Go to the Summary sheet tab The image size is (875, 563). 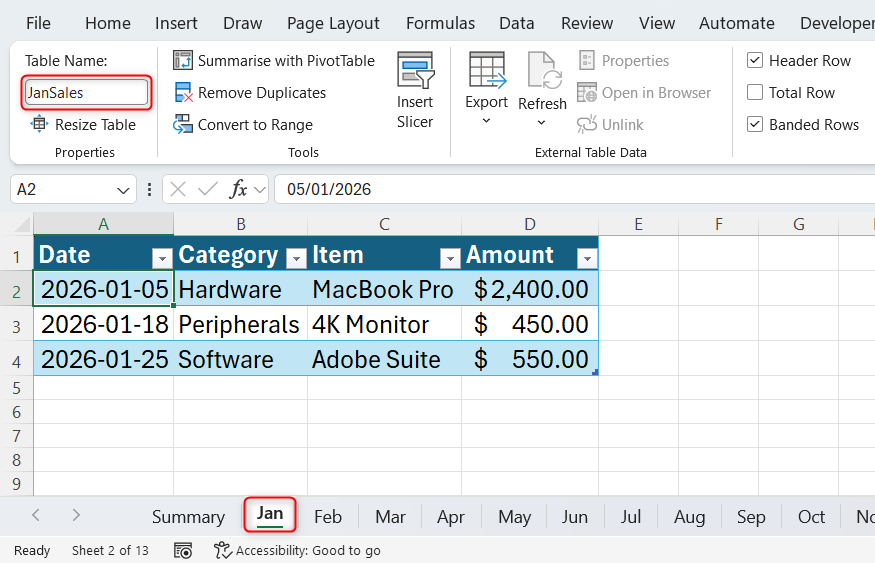[x=188, y=517]
